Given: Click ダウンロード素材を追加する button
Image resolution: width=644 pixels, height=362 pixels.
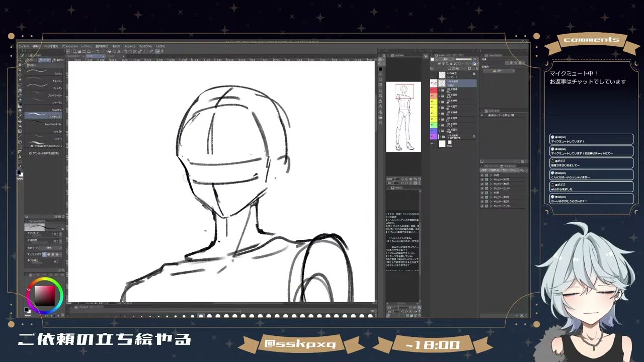Looking at the screenshot, I should click(44, 153).
